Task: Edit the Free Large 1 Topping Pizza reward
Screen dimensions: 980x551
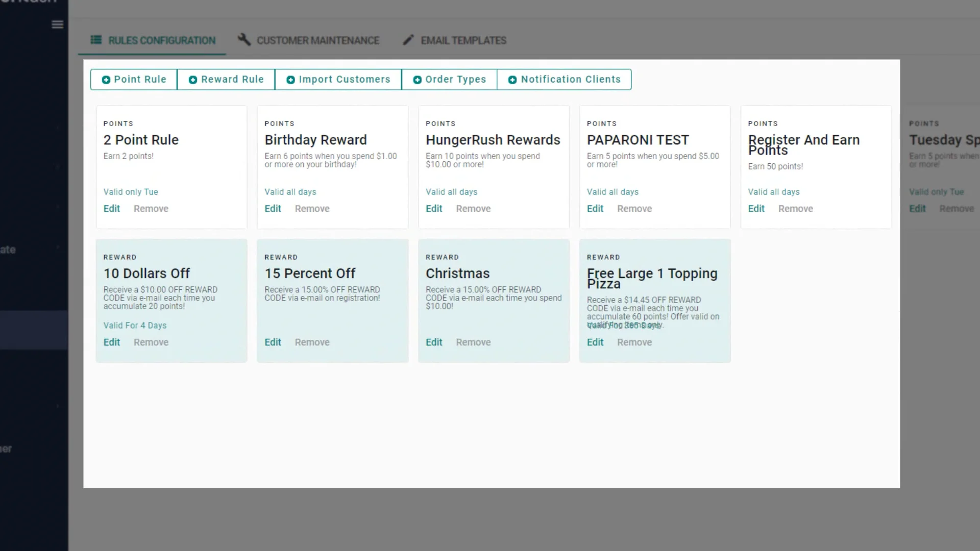Action: [x=595, y=342]
